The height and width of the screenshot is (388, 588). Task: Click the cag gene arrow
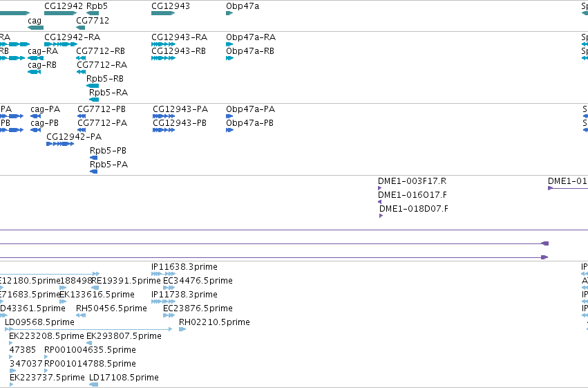point(36,28)
